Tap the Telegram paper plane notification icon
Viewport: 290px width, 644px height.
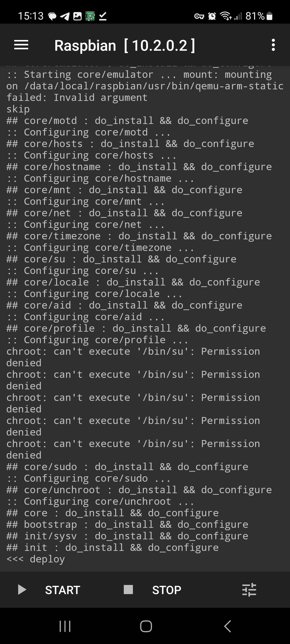[x=65, y=17]
